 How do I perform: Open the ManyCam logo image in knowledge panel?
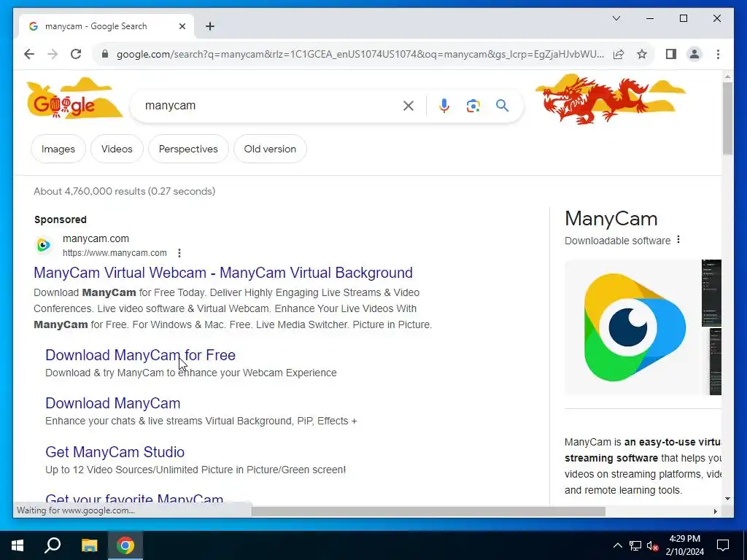coord(632,327)
